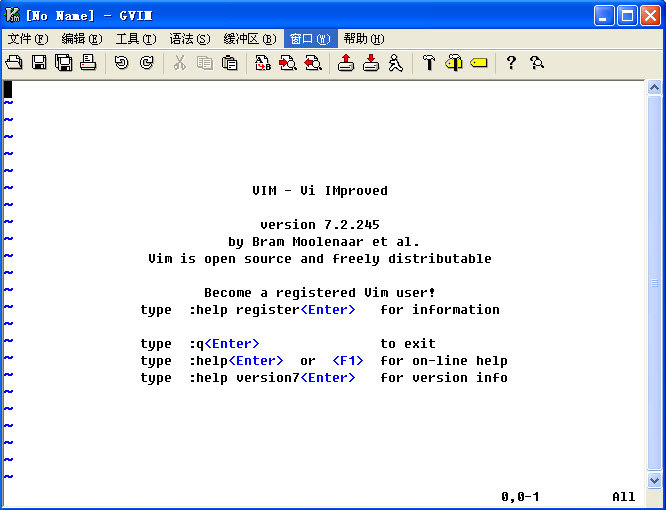Viewport: 666px width, 510px height.
Task: Open file toolbar icon
Action: coord(14,63)
